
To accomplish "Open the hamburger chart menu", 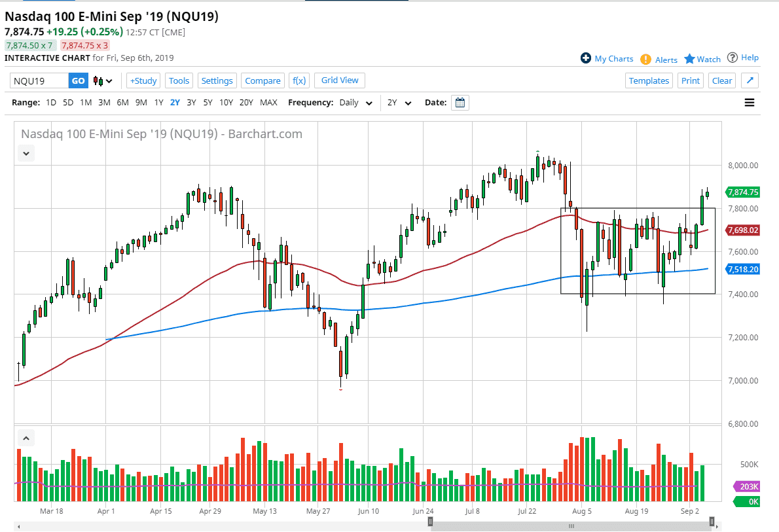I will pos(750,103).
